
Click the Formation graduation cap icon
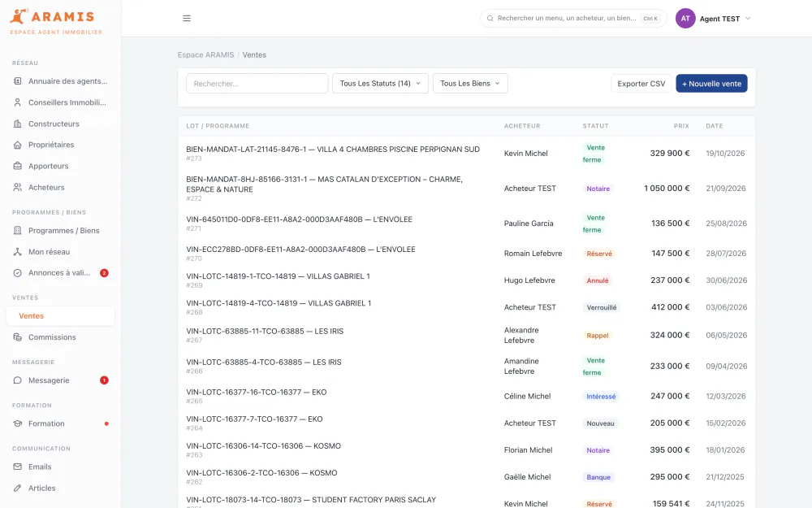click(18, 423)
